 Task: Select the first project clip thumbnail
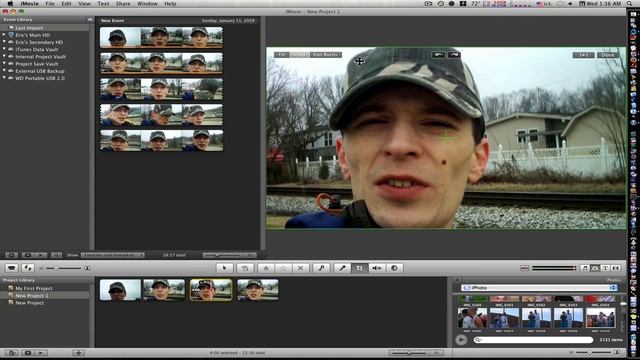click(x=120, y=290)
